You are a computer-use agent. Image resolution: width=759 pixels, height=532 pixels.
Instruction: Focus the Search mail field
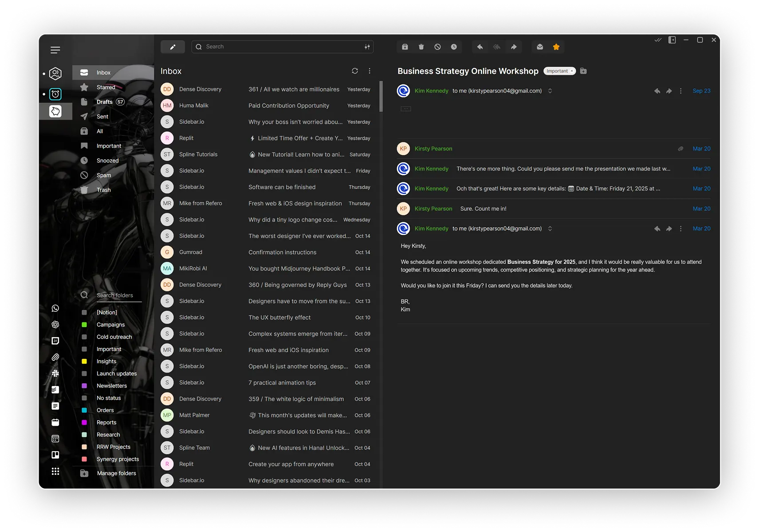(283, 47)
